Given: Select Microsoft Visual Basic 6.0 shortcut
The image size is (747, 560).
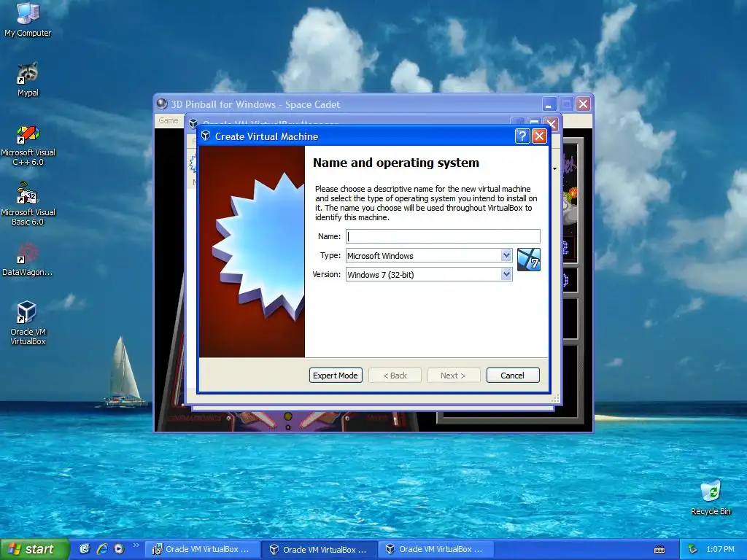Looking at the screenshot, I should pyautogui.click(x=28, y=205).
